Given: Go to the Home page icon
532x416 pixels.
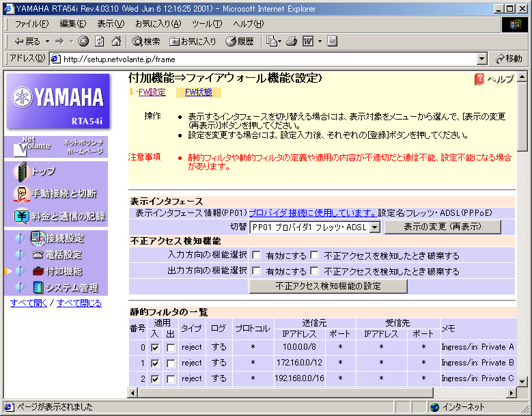Looking at the screenshot, I should [116, 41].
